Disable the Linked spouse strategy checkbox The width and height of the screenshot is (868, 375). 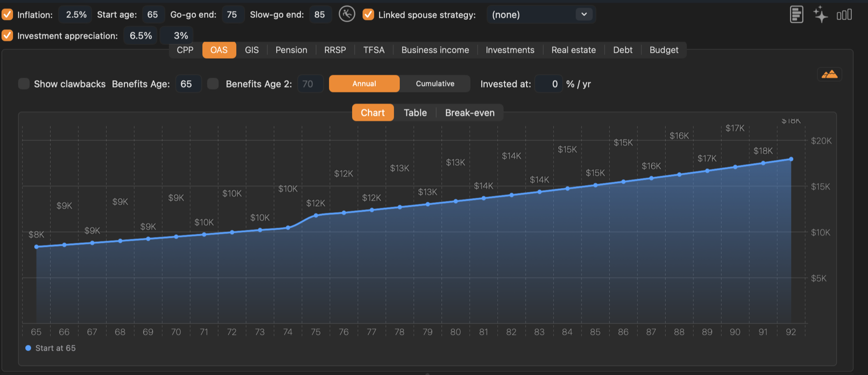tap(368, 15)
